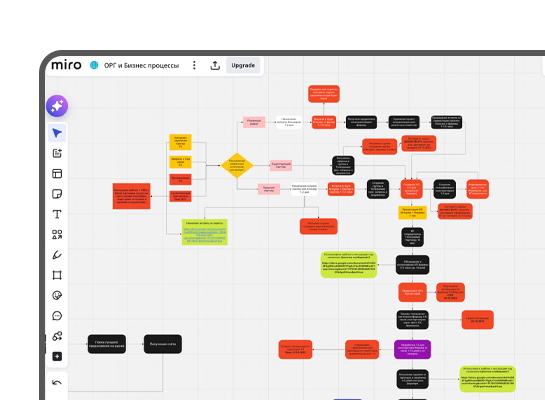The width and height of the screenshot is (545, 400).
Task: Open the templates panel icon
Action: [57, 173]
